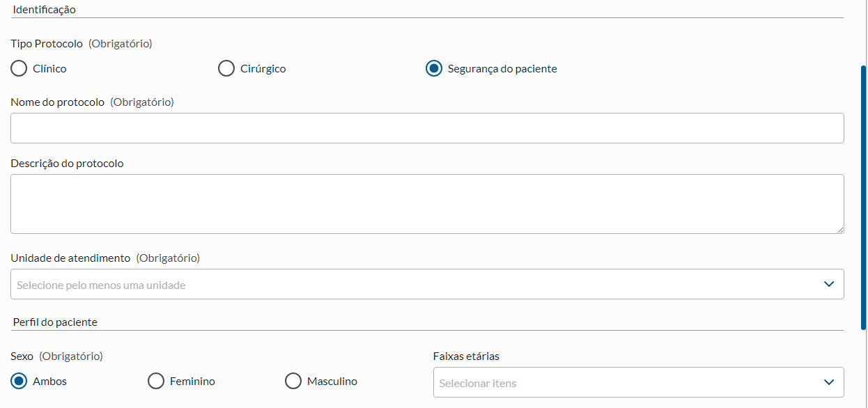868x408 pixels.
Task: Click the 'Unidade de atendimento' label
Action: (x=70, y=258)
